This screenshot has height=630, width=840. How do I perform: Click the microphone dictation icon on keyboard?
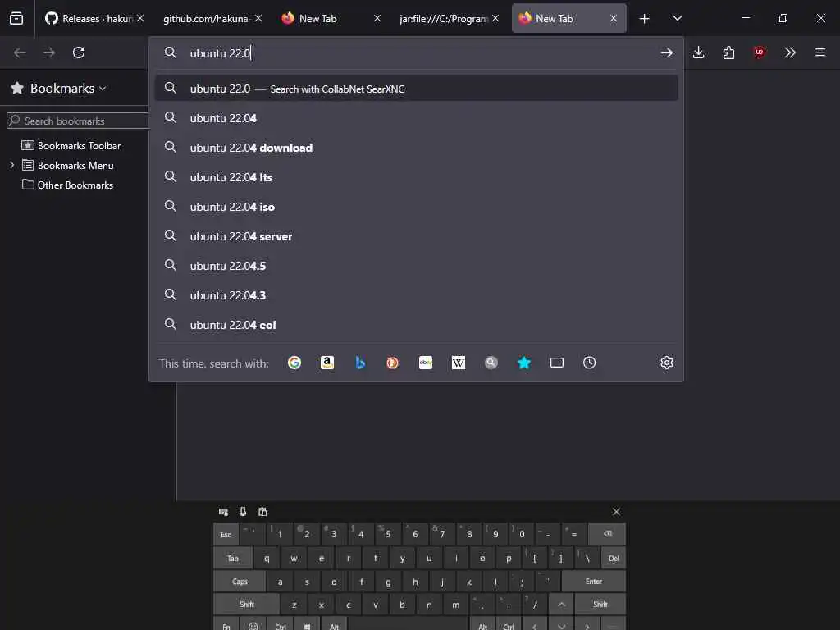tap(243, 512)
